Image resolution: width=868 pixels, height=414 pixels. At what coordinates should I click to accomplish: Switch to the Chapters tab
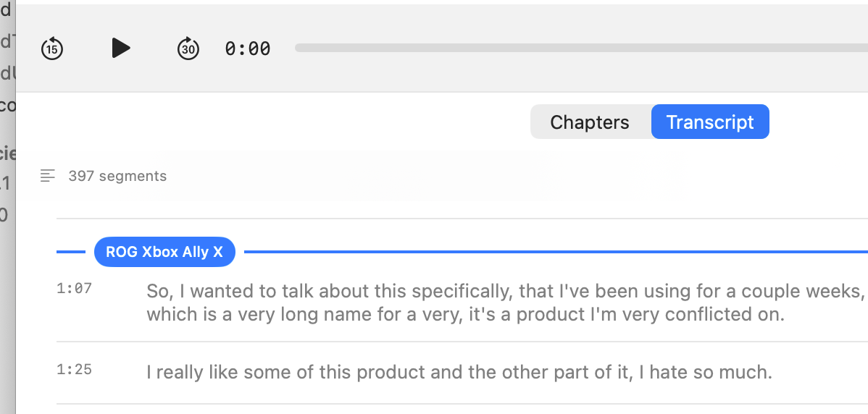590,122
